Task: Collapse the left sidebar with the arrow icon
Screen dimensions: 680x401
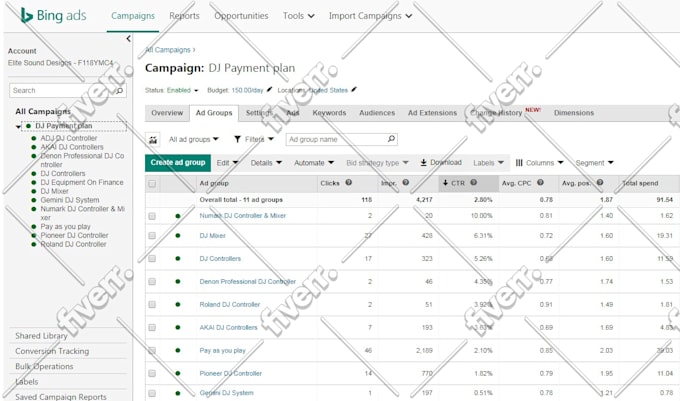Action: (x=128, y=39)
